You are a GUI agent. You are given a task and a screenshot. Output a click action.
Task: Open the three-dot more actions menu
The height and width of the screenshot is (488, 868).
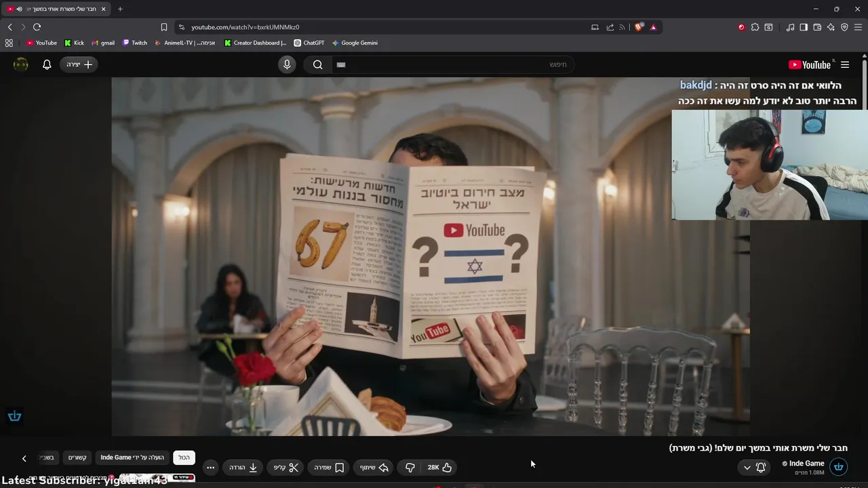[210, 467]
